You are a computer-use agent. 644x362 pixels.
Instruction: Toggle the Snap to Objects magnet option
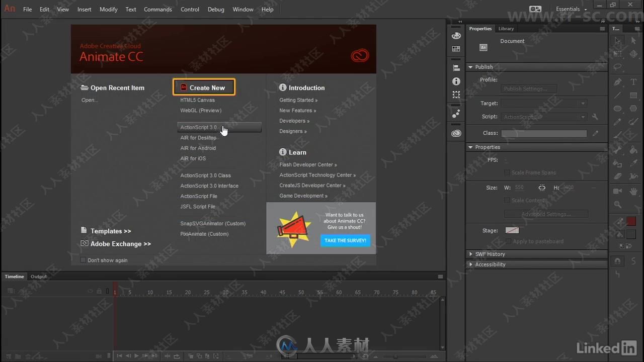[x=618, y=261]
